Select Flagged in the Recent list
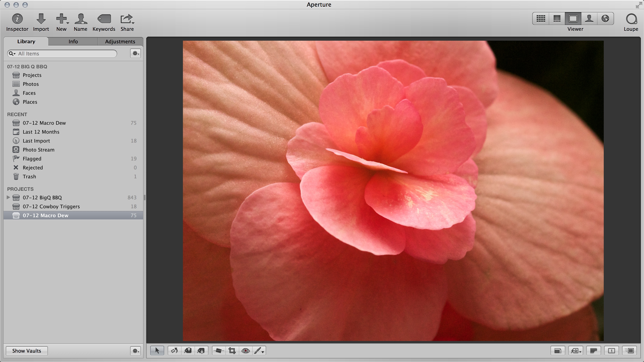The image size is (644, 362). click(32, 159)
